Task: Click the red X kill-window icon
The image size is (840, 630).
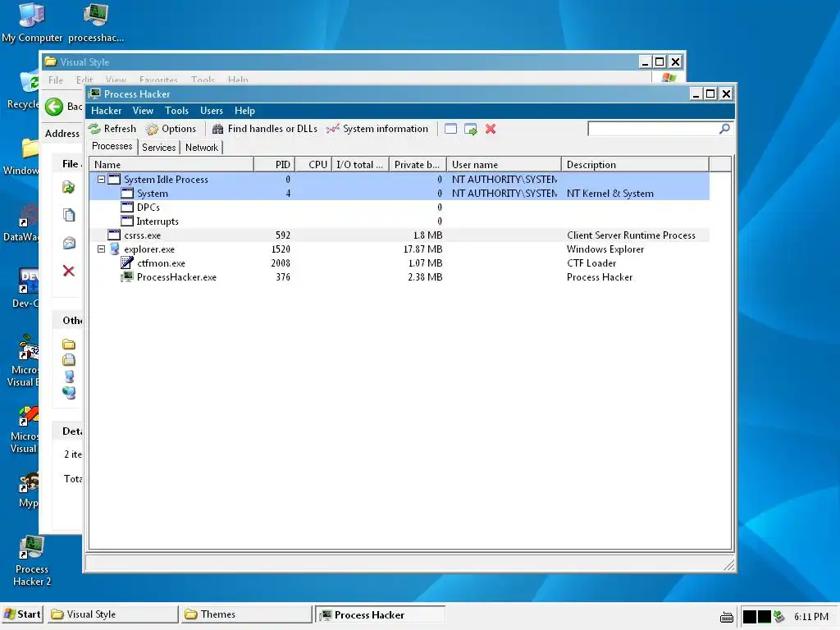Action: (491, 129)
